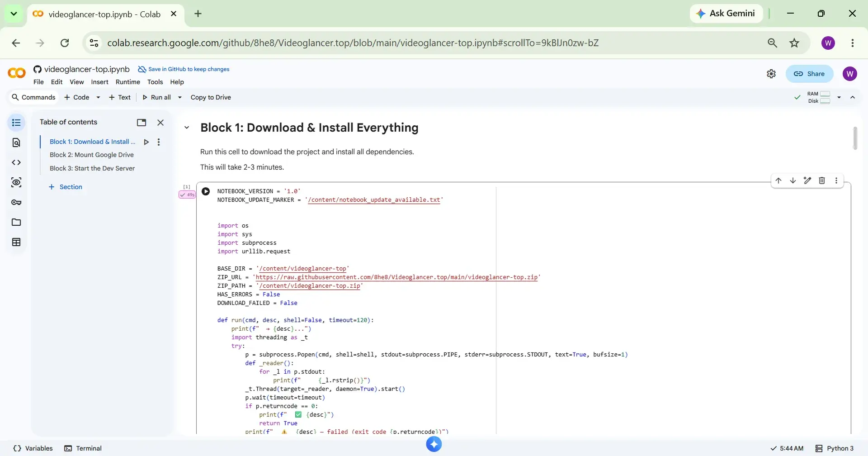Open the Table of contents sidebar icon
Image resolution: width=868 pixels, height=456 pixels.
tap(16, 123)
